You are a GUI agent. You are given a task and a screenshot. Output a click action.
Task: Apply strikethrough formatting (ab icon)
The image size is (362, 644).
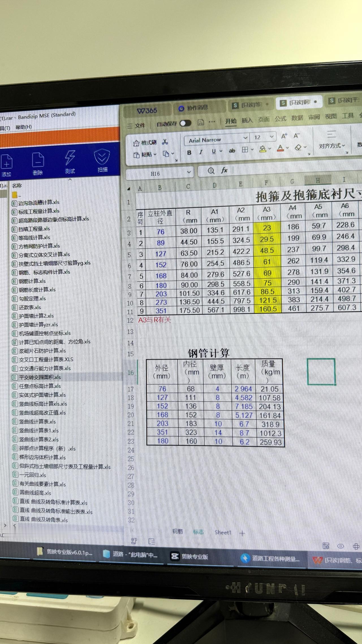(x=232, y=151)
